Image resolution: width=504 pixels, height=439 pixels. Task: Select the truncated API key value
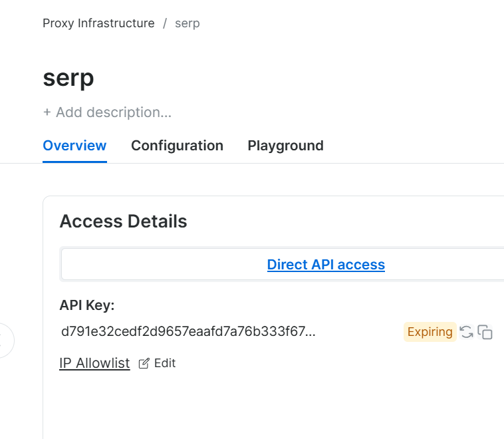click(188, 331)
